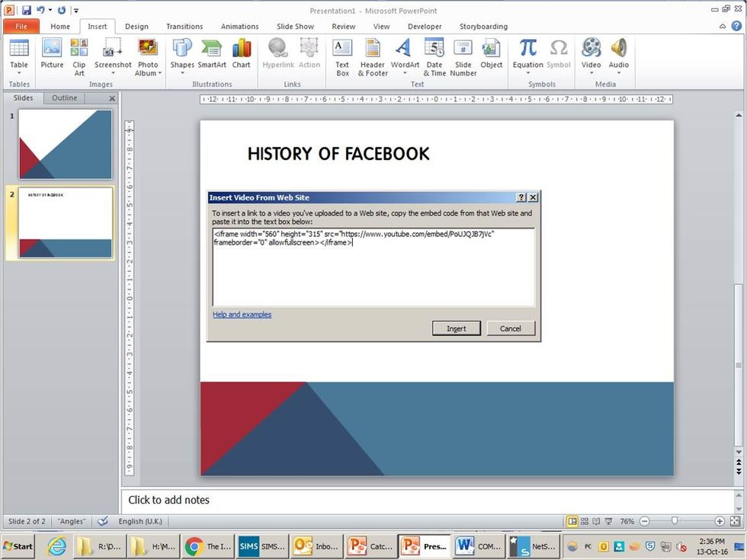The width and height of the screenshot is (747, 560).
Task: Insert Slide Number
Action: click(463, 56)
